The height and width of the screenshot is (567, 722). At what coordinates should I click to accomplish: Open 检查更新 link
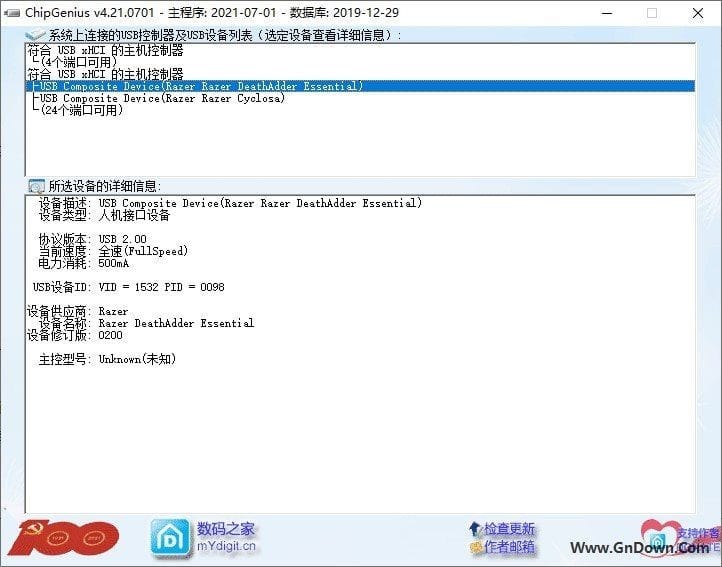coord(509,529)
